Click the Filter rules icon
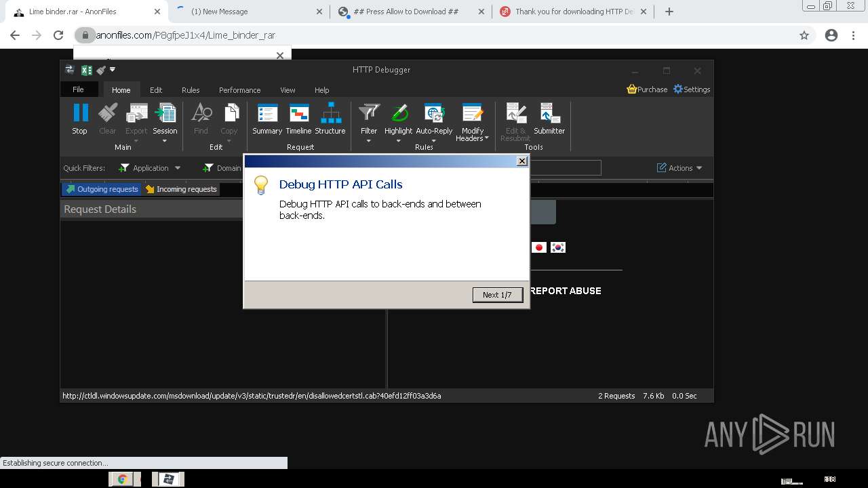Viewport: 868px width, 488px height. [x=369, y=113]
